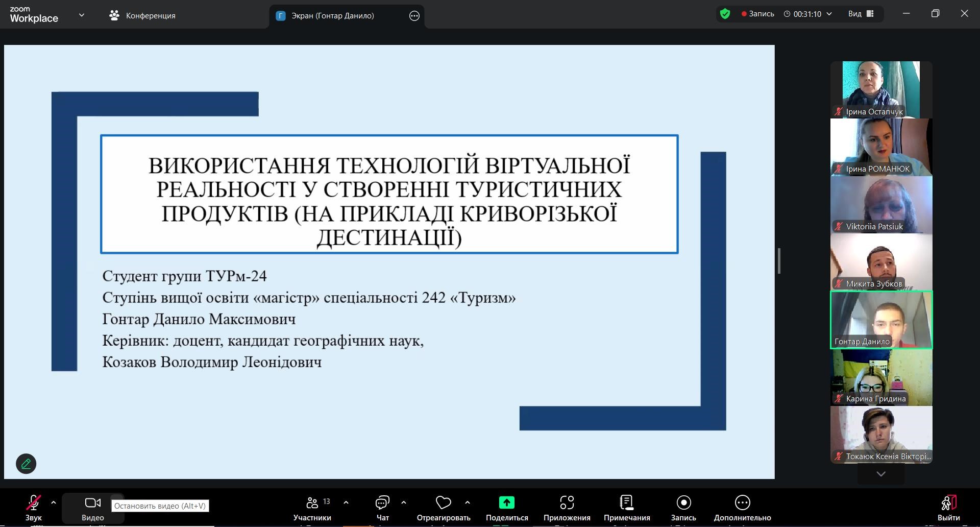
Task: Click the React heart icon
Action: (443, 503)
